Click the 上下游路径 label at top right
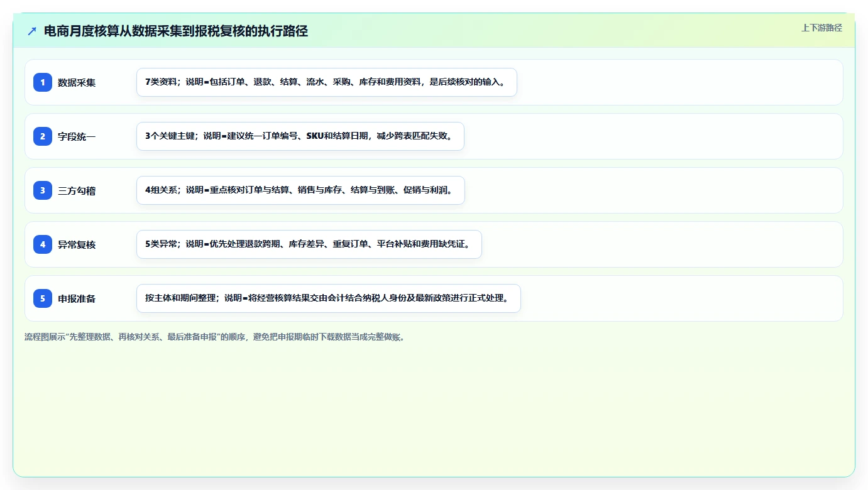Viewport: 868px width, 490px height. tap(821, 28)
